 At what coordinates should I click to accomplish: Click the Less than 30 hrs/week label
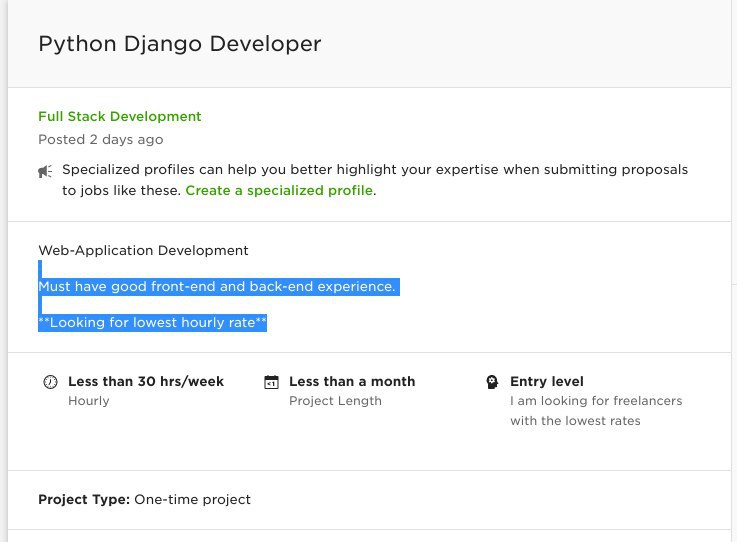click(x=146, y=381)
